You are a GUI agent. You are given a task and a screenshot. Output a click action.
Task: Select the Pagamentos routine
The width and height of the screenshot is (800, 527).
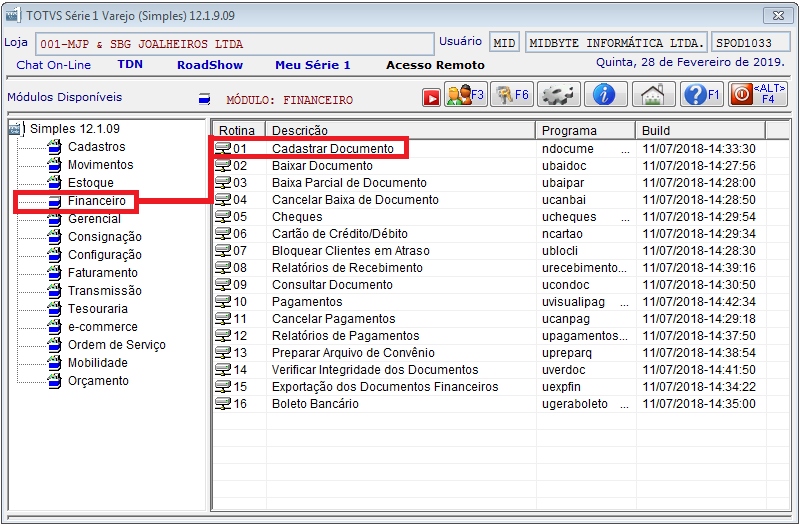(x=307, y=302)
